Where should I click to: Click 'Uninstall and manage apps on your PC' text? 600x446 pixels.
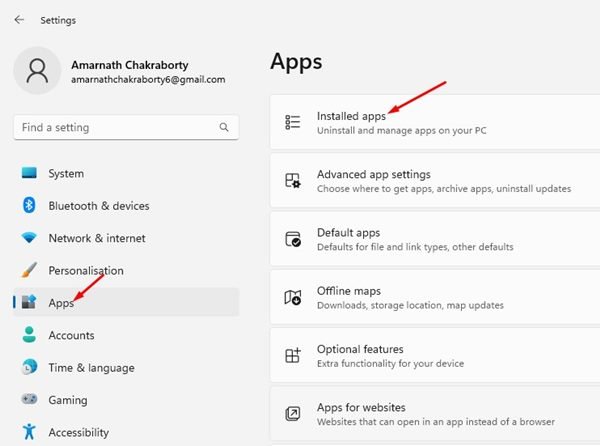402,130
